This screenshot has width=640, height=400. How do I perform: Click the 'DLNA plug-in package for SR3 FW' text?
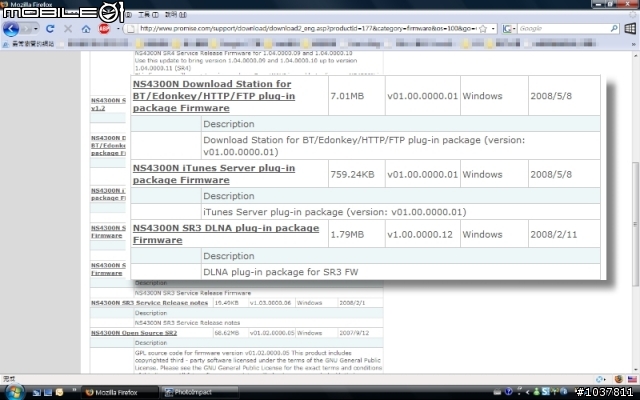point(280,272)
